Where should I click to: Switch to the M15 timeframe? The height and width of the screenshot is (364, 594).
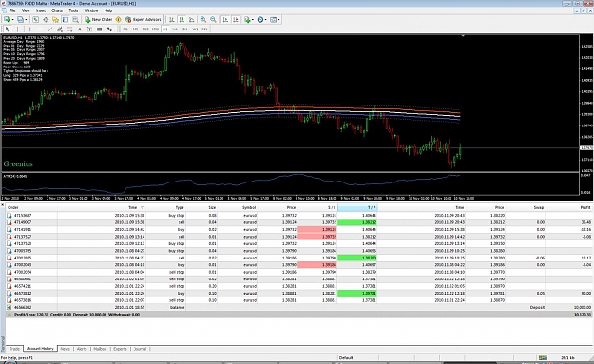pos(145,29)
